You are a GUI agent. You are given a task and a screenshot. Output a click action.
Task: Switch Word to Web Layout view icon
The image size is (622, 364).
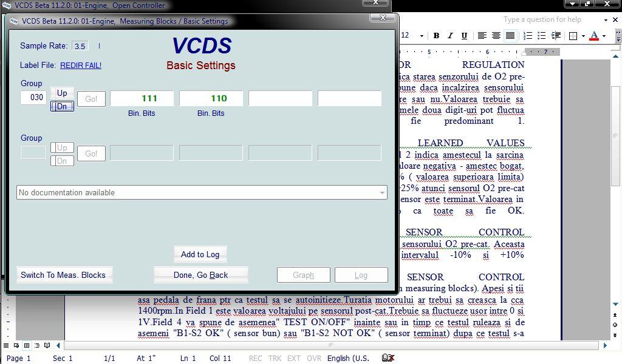click(x=16, y=345)
